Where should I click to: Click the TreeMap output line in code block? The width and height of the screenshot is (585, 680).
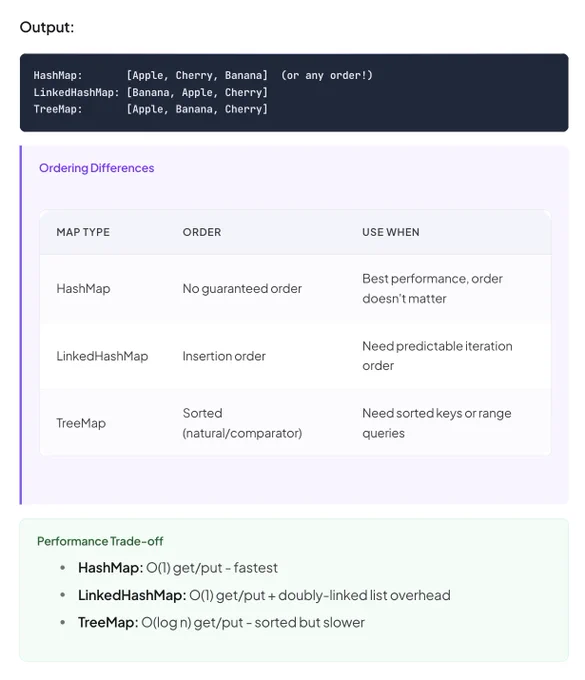tap(150, 109)
